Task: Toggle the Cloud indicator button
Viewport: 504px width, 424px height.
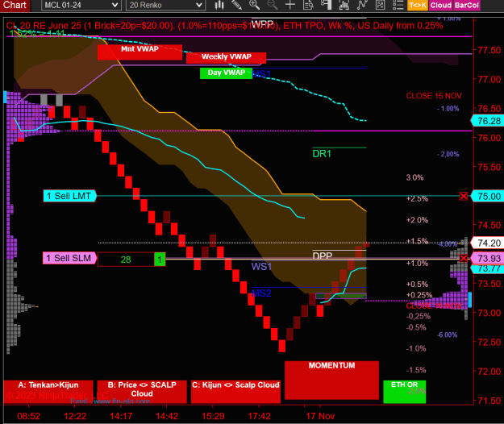Action: tap(440, 5)
